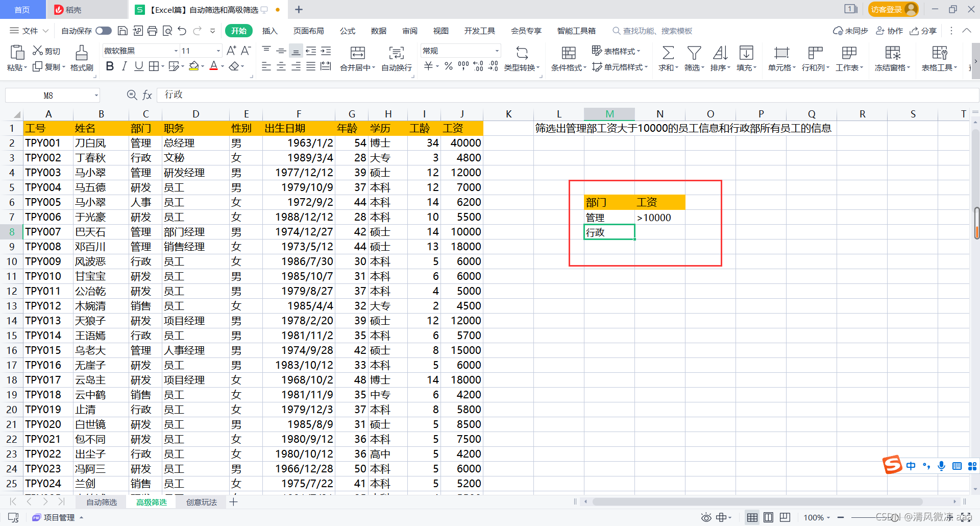The width and height of the screenshot is (980, 526).
Task: Toggle bottom vertical alignment
Action: [x=296, y=51]
